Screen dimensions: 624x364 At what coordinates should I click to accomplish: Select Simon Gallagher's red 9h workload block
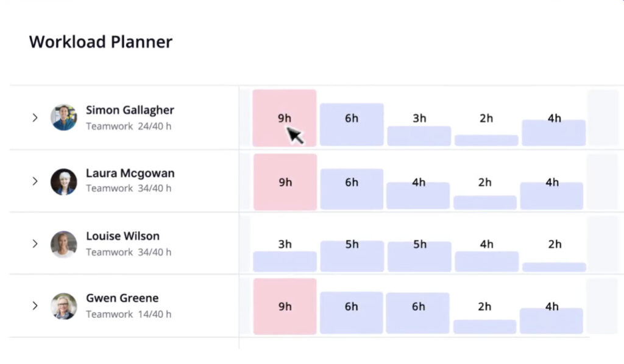coord(285,118)
